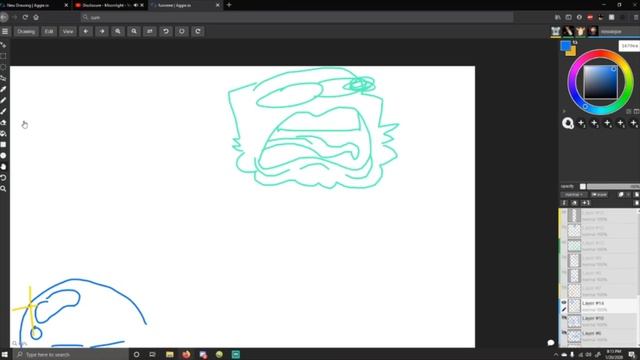This screenshot has width=640, height=360.
Task: Add brush preset in slot 4
Action: 608,123
